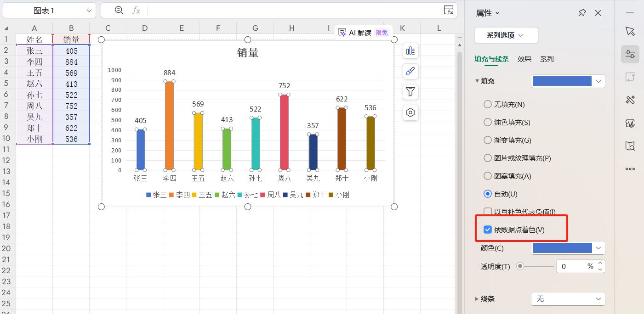Switch to the 系列 tab
Viewport: 644px width, 314px height.
point(547,59)
